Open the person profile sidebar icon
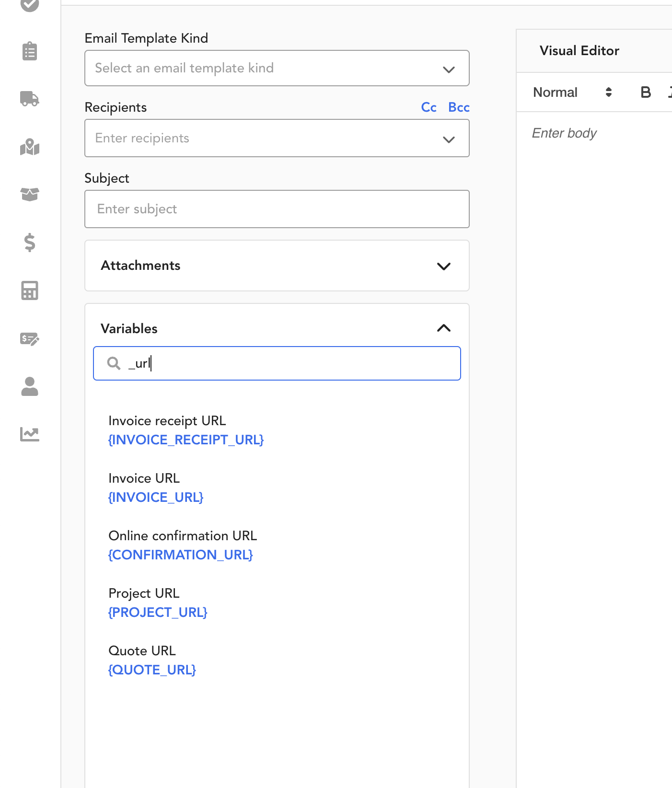The height and width of the screenshot is (788, 672). pos(30,386)
